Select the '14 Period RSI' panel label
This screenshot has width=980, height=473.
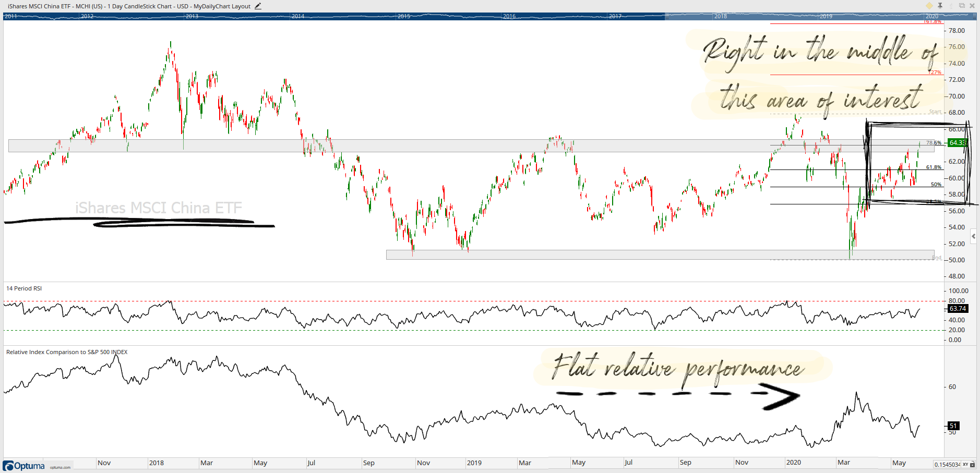pyautogui.click(x=24, y=288)
